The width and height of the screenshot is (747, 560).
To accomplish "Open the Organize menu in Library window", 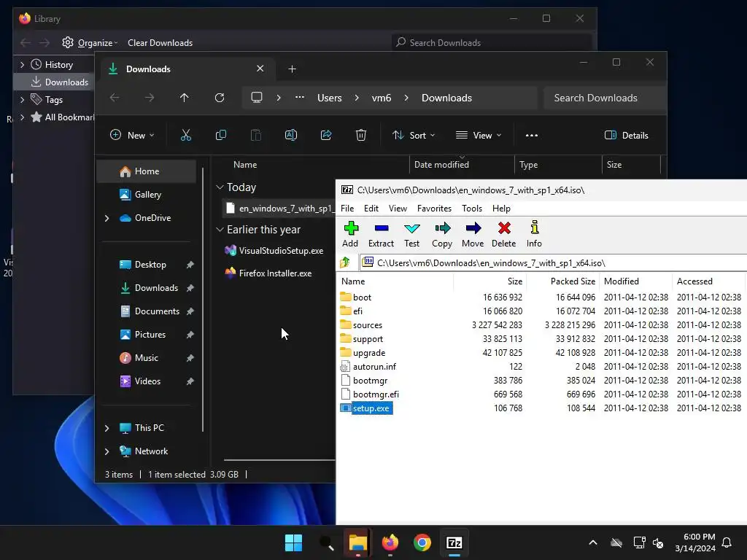I will (90, 43).
